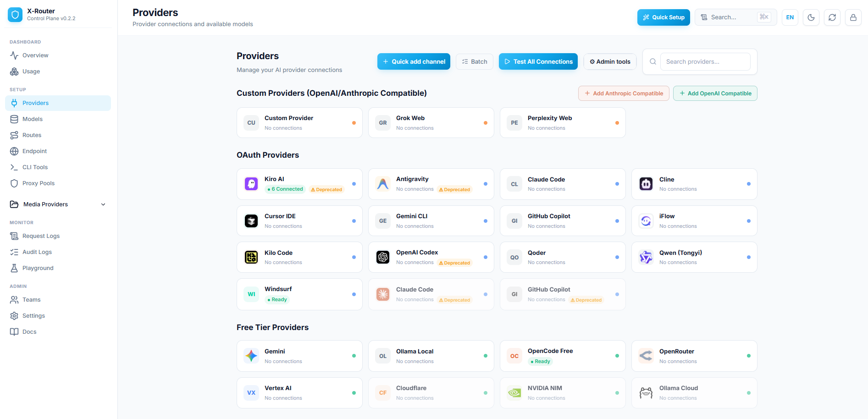The width and height of the screenshot is (868, 419).
Task: Click the Deprecated badge on Antigravity
Action: tap(454, 189)
